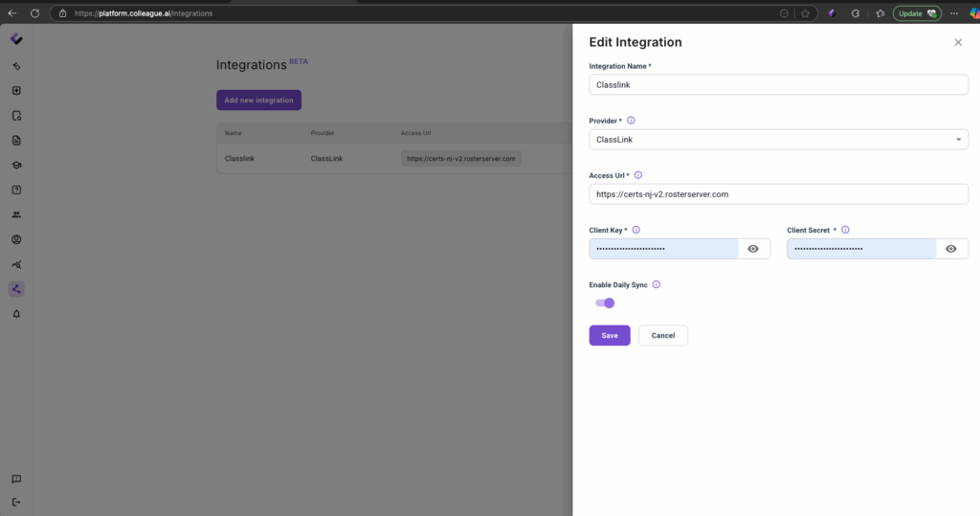Viewport: 980px width, 516px height.
Task: Click the logout icon at sidebar bottom
Action: coord(16,502)
